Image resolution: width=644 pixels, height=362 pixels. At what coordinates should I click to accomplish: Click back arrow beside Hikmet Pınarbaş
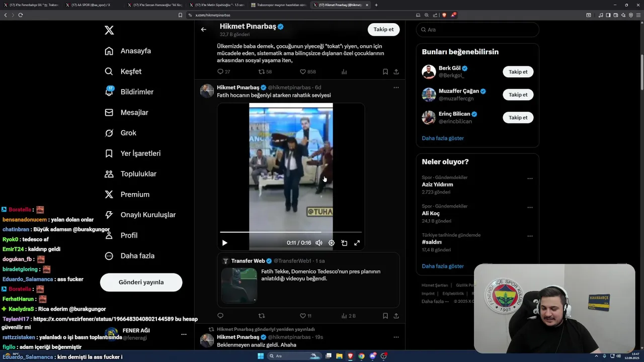click(203, 30)
